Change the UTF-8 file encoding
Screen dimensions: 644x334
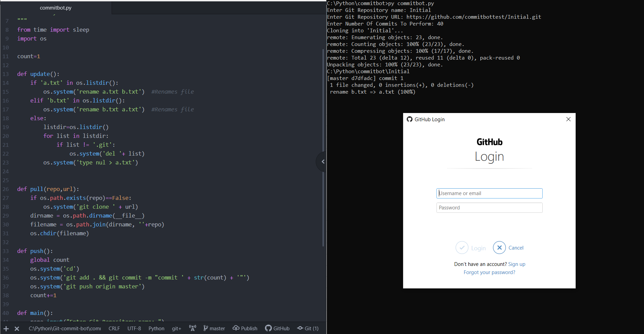pyautogui.click(x=134, y=328)
